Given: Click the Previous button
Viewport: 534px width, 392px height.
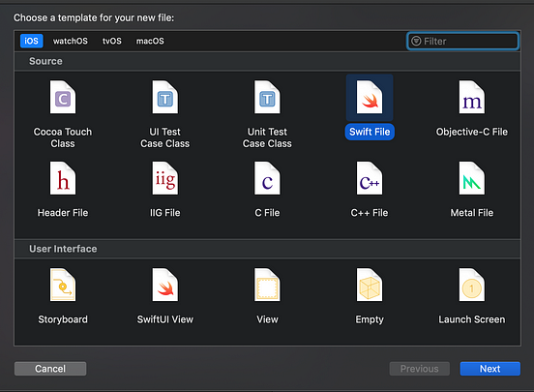Looking at the screenshot, I should click(x=420, y=369).
